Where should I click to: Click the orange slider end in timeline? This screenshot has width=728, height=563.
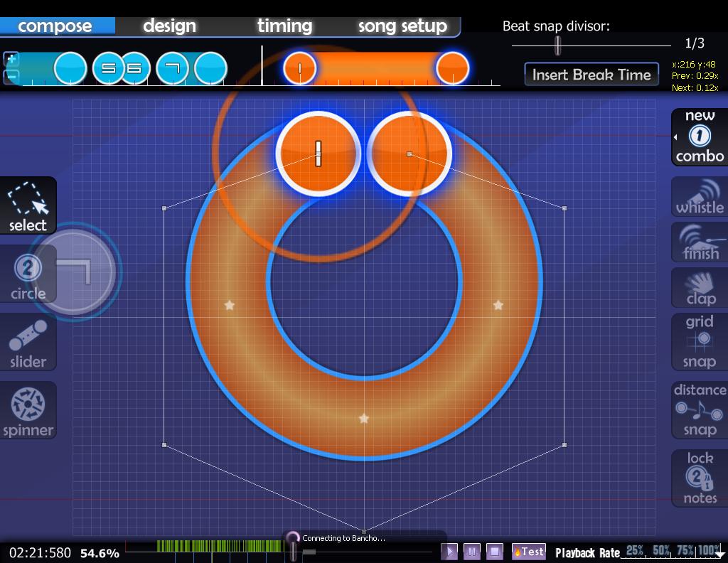coord(453,69)
